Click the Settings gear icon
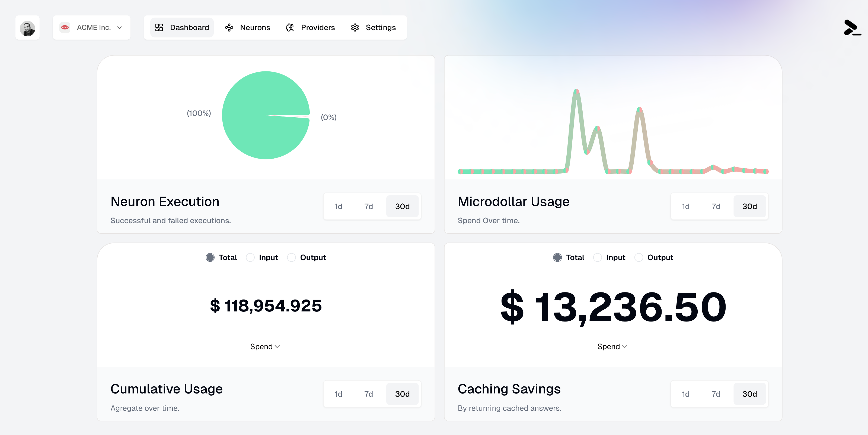 (x=355, y=28)
